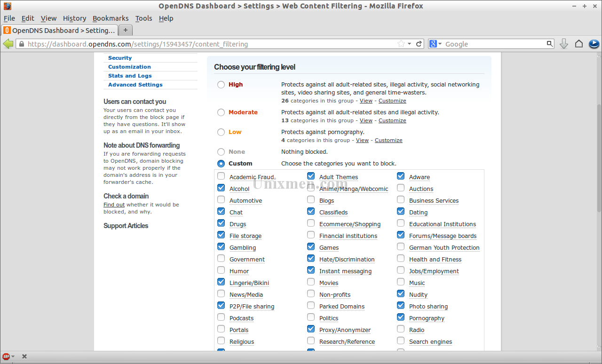Open the History menu
The width and height of the screenshot is (602, 364).
[74, 18]
